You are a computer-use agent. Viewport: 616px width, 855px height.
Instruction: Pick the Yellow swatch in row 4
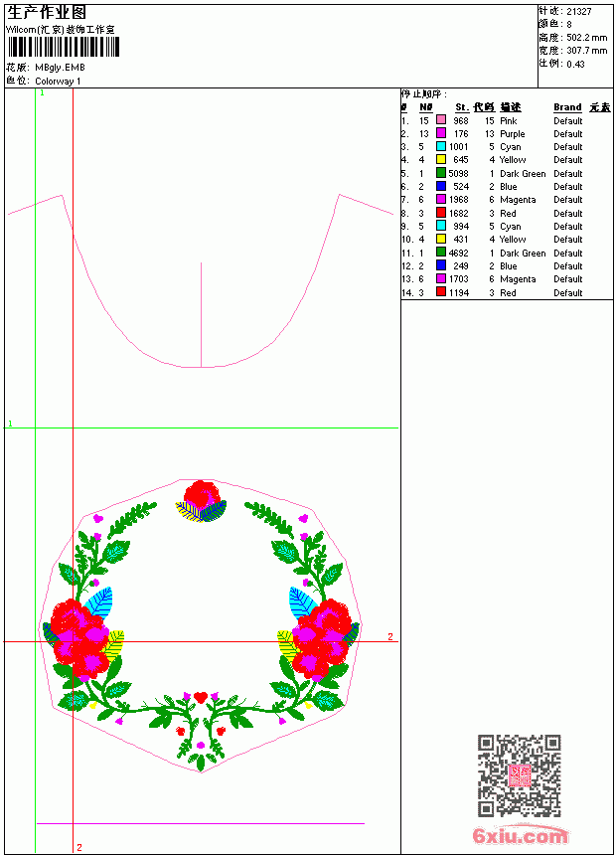(441, 159)
